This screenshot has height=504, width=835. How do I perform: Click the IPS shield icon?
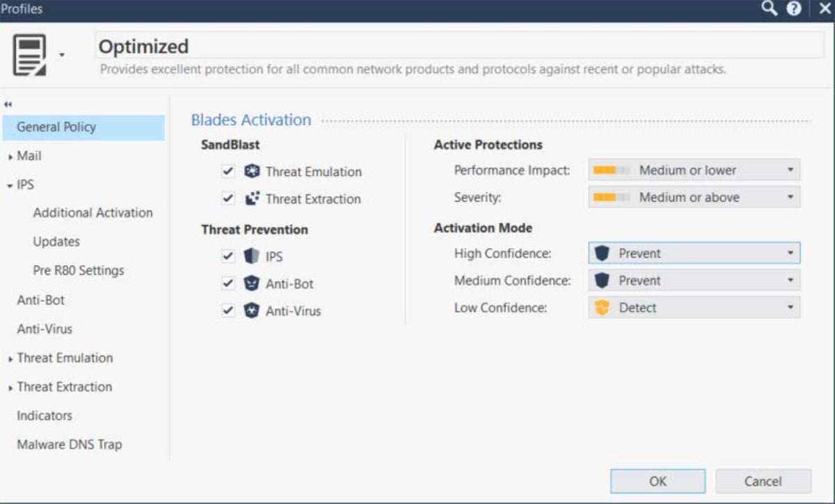click(x=252, y=257)
